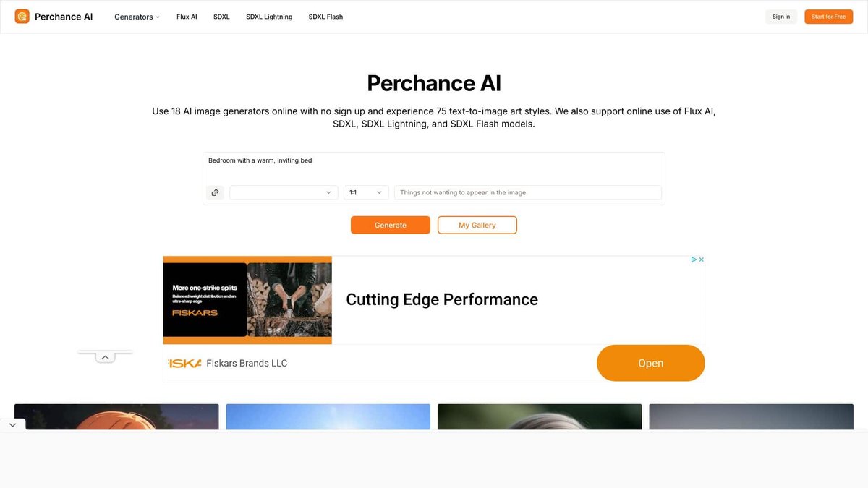Click Open on the Fiskars advertisement

[x=650, y=362]
